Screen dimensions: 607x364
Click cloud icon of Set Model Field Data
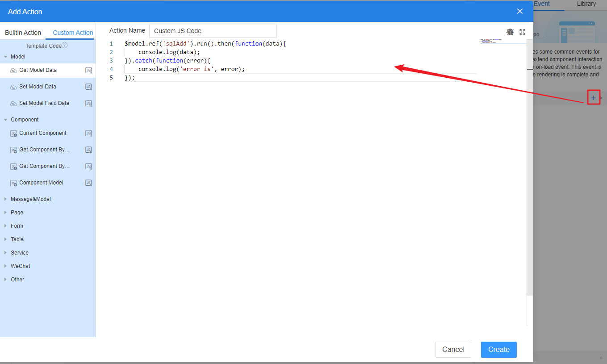pos(13,104)
